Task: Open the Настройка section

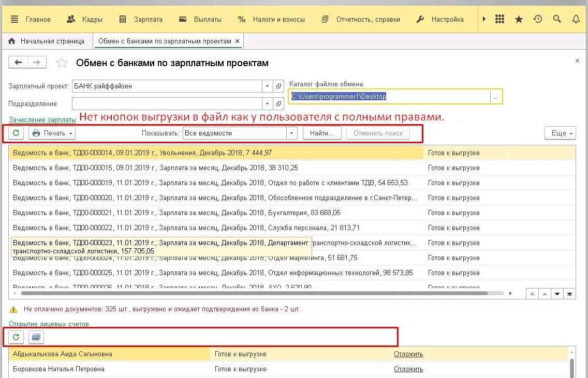Action: point(440,19)
